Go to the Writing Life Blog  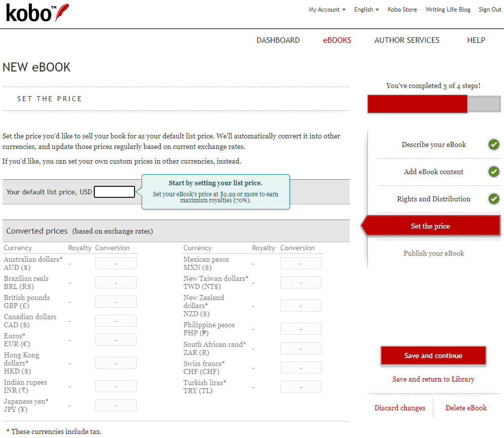click(x=448, y=9)
